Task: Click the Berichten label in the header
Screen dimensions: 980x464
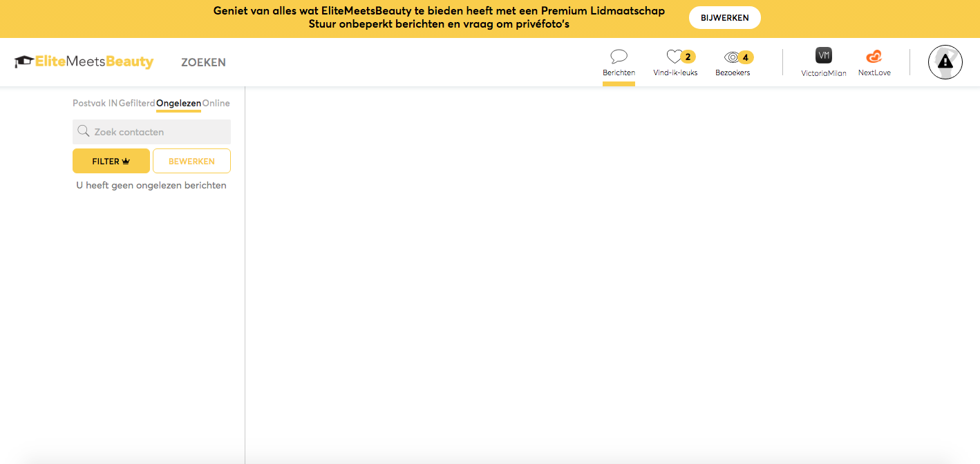Action: [x=619, y=72]
